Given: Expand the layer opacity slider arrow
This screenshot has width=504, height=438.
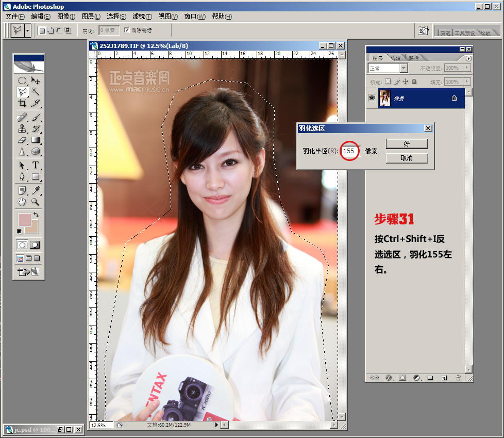Looking at the screenshot, I should (x=467, y=68).
